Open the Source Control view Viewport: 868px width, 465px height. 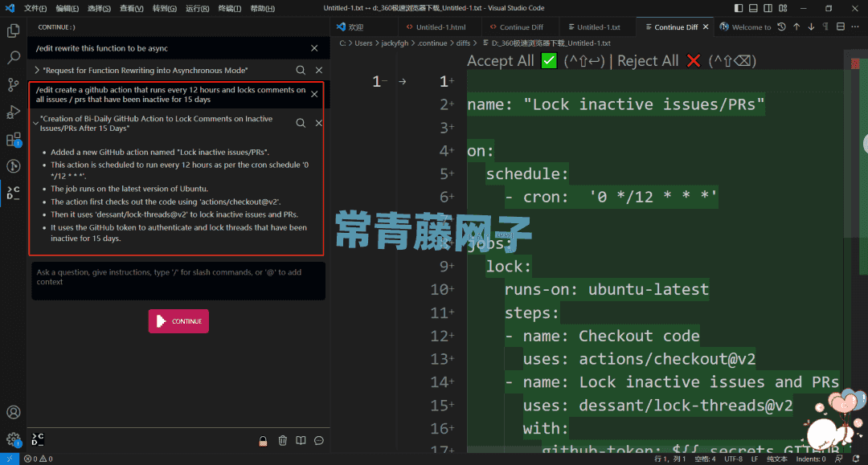click(14, 84)
